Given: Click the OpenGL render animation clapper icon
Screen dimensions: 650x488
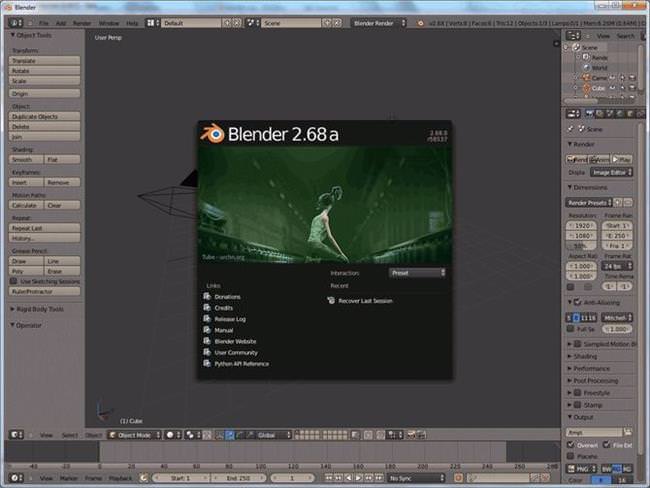Looking at the screenshot, I should tap(421, 435).
